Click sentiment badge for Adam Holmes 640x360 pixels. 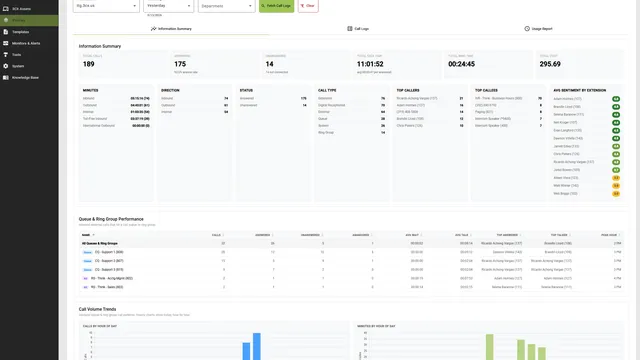coord(616,99)
